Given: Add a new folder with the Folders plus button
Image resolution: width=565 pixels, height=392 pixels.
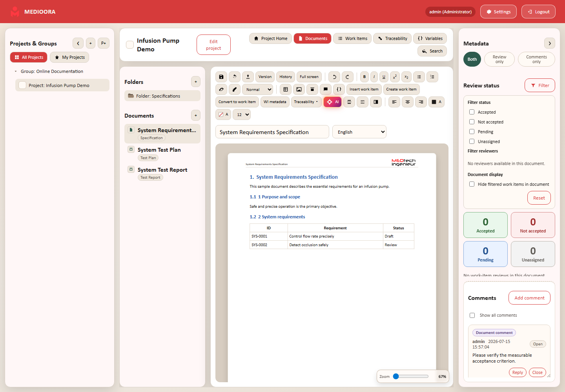Looking at the screenshot, I should 196,82.
